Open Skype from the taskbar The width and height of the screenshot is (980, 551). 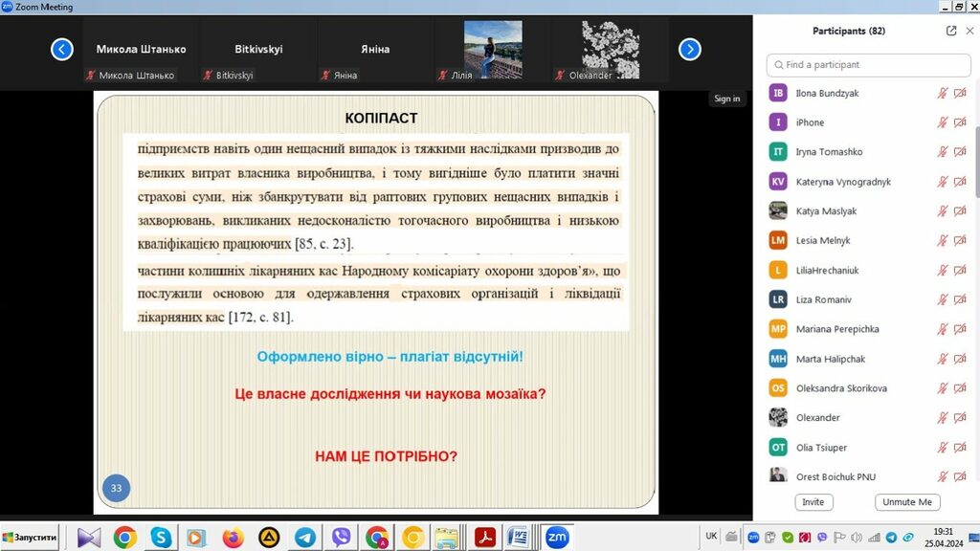[161, 538]
